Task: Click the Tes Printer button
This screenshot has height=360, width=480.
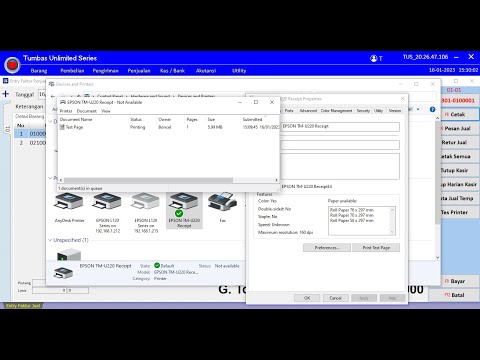Action: [459, 212]
